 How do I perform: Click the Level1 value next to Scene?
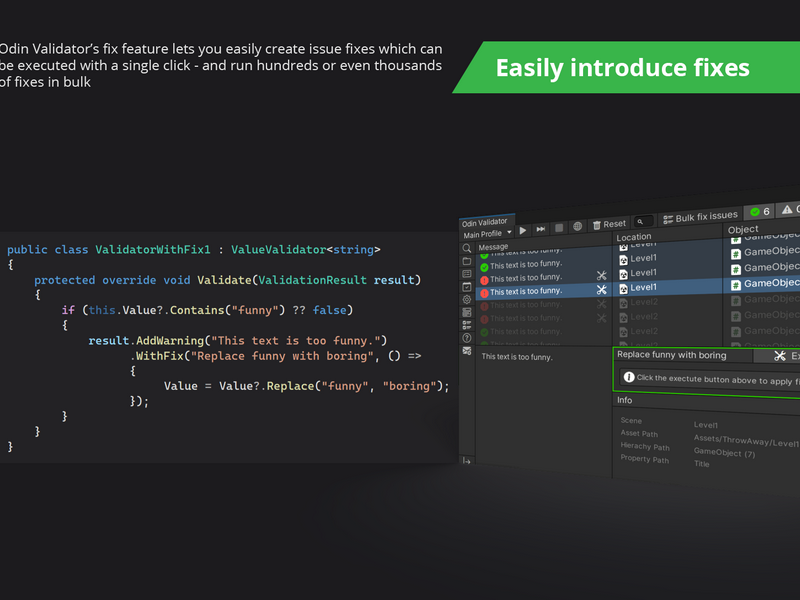coord(706,425)
